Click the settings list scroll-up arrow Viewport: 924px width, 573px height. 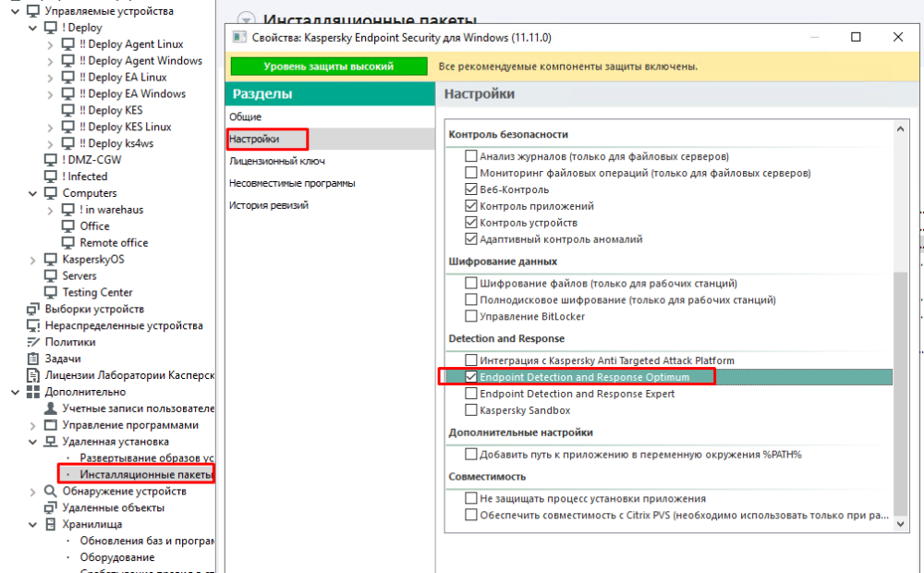pos(900,129)
